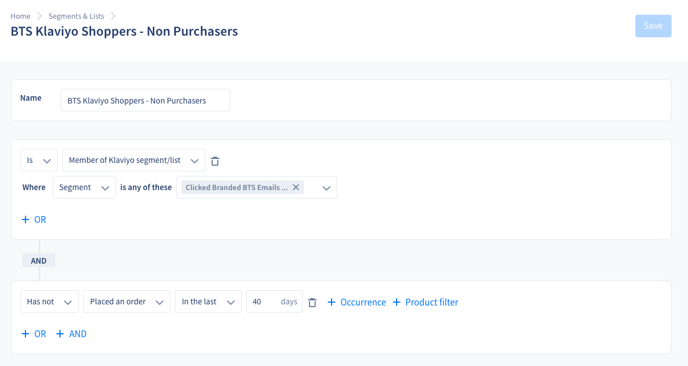Go to Segments & Lists breadcrumb

76,16
